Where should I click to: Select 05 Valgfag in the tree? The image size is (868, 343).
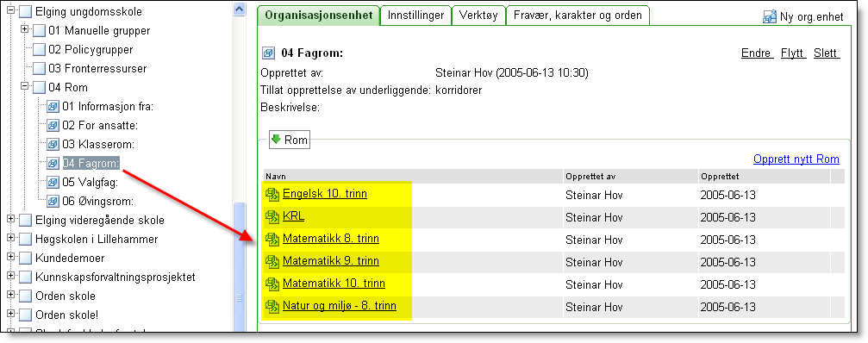91,182
